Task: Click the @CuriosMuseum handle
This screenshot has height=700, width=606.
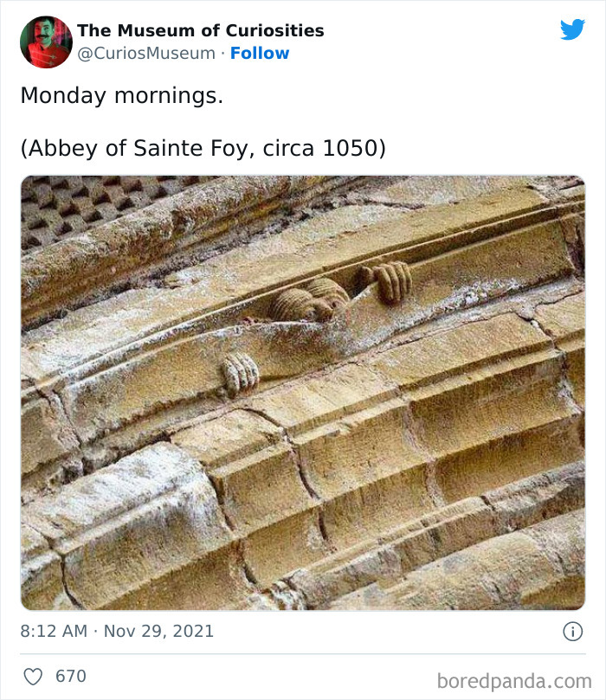Action: [146, 54]
